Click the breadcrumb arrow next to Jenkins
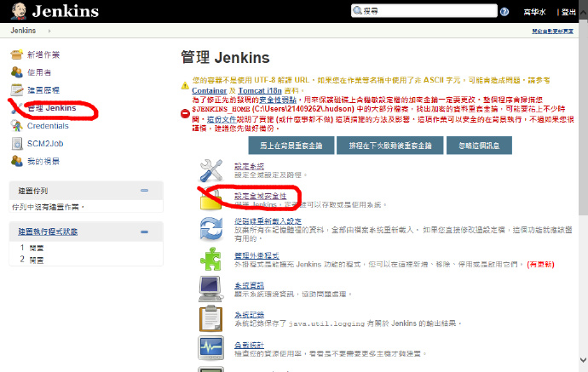 tap(49, 31)
